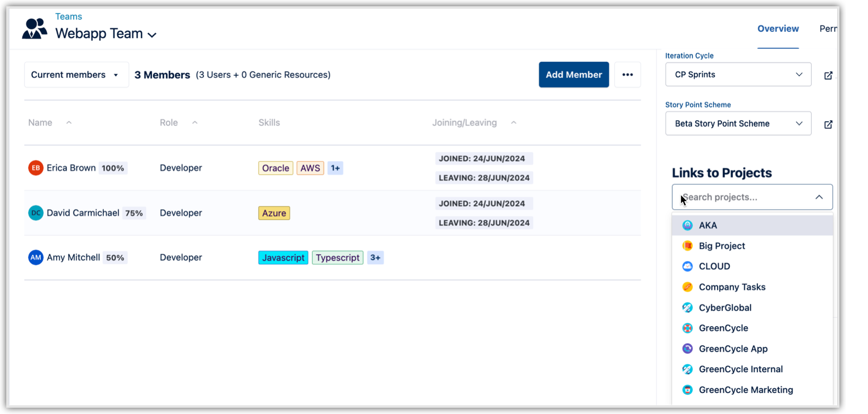Viewport: 868px width, 414px height.
Task: Click Amy Mitchell's AM avatar
Action: [36, 258]
